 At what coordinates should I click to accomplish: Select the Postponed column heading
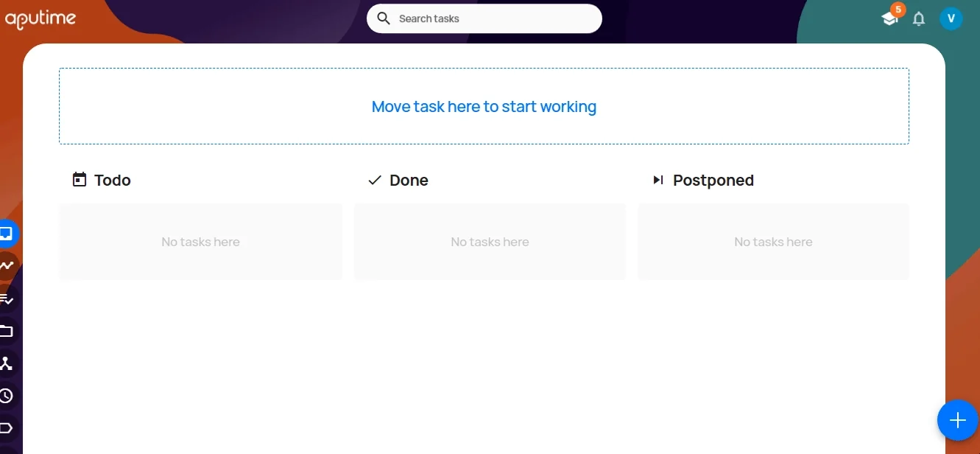pyautogui.click(x=713, y=181)
